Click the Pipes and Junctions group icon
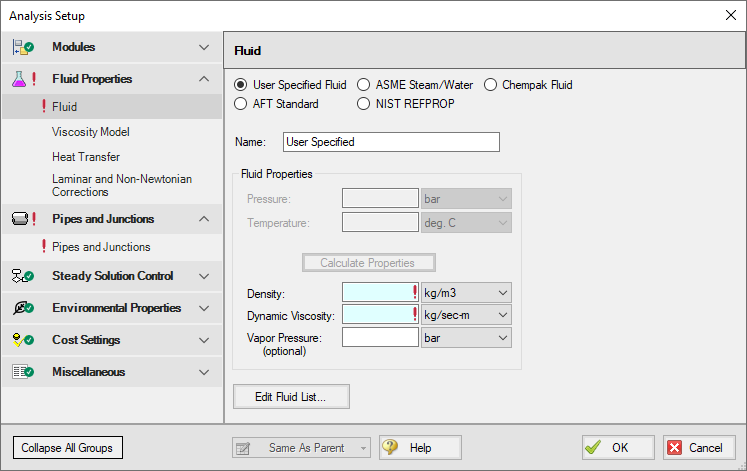Screen dimensions: 747x471 (x=22, y=219)
